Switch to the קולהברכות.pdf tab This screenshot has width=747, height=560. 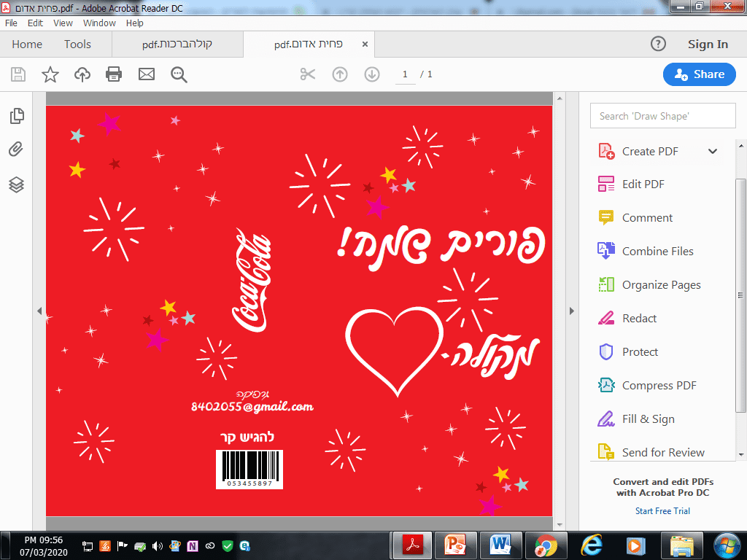click(177, 44)
